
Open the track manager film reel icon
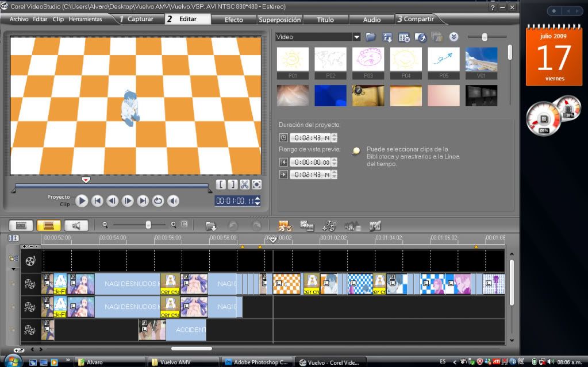pos(329,226)
